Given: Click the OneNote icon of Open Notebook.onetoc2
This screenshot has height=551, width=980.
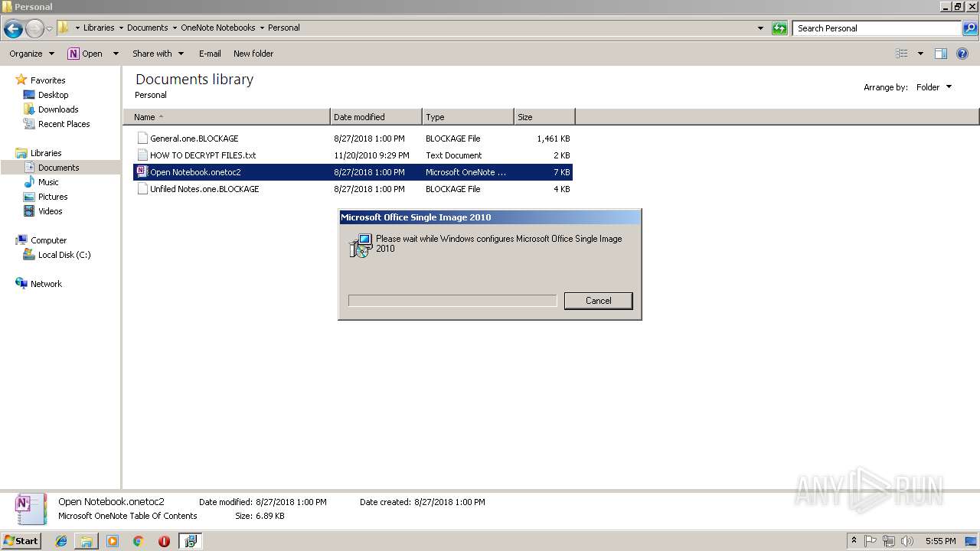Looking at the screenshot, I should click(142, 172).
